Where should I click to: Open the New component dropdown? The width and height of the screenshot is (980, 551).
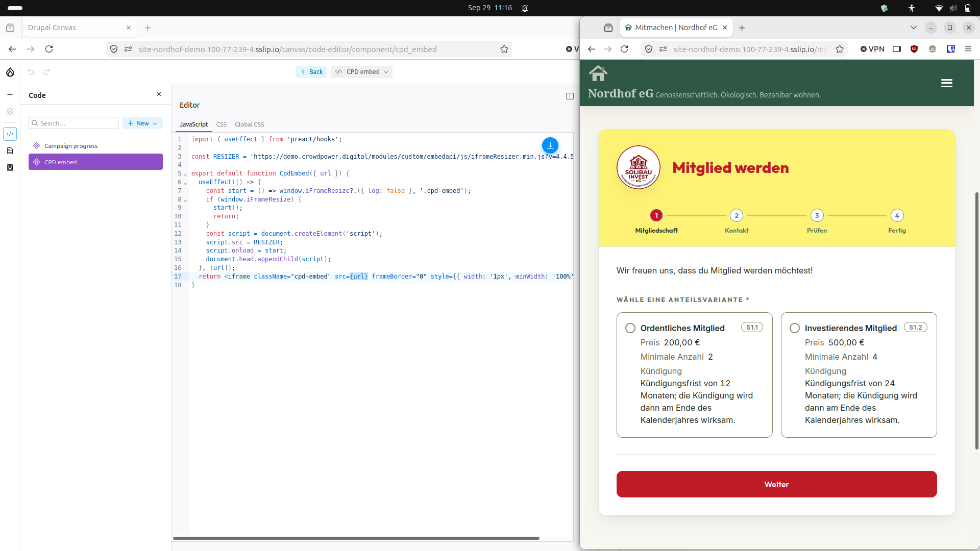[142, 123]
